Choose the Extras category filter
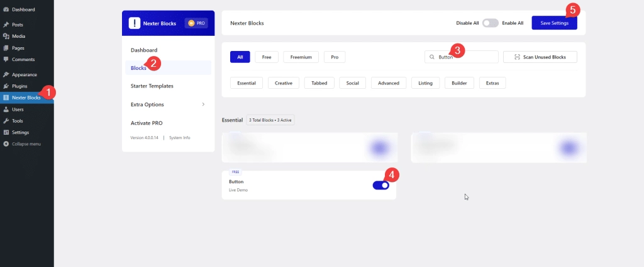The height and width of the screenshot is (267, 644). (492, 83)
